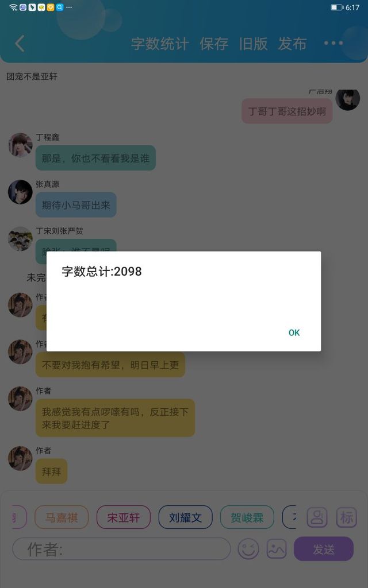Tap the Wi-Fi status icon

point(13,7)
